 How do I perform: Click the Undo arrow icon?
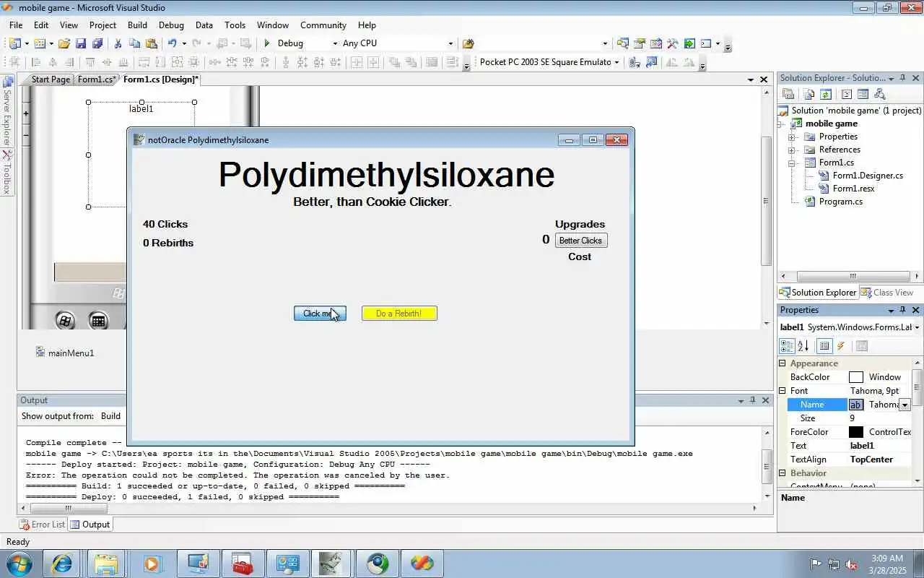point(172,43)
